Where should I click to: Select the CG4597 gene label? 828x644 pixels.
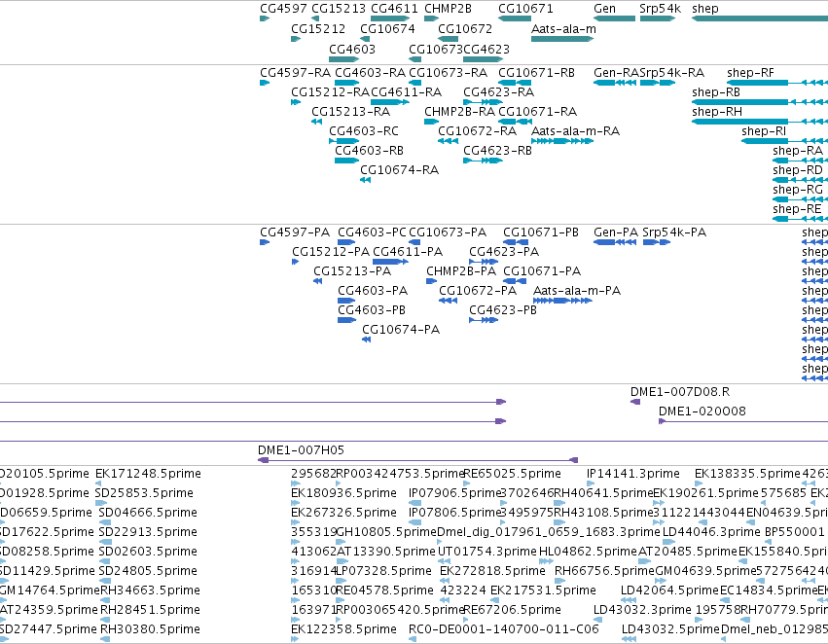pyautogui.click(x=283, y=9)
